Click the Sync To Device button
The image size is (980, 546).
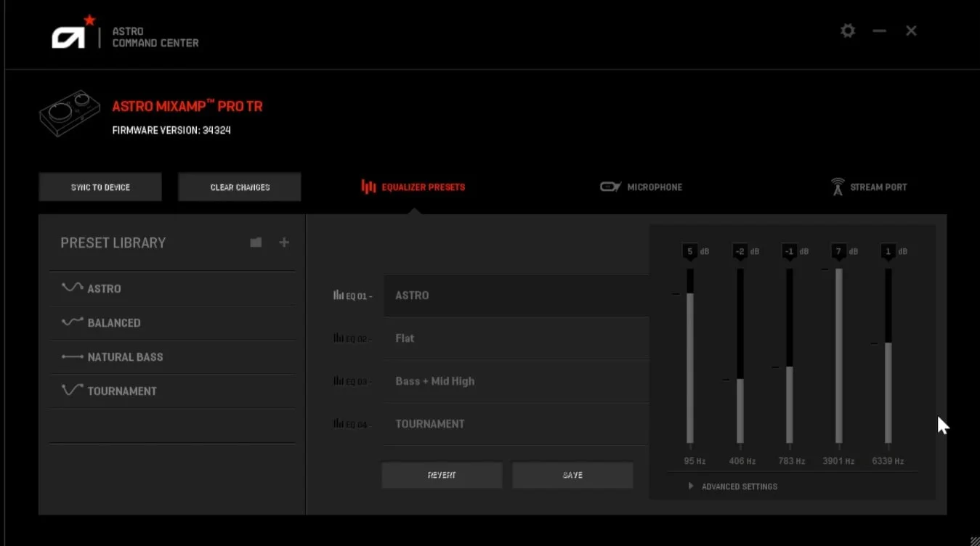click(x=100, y=187)
